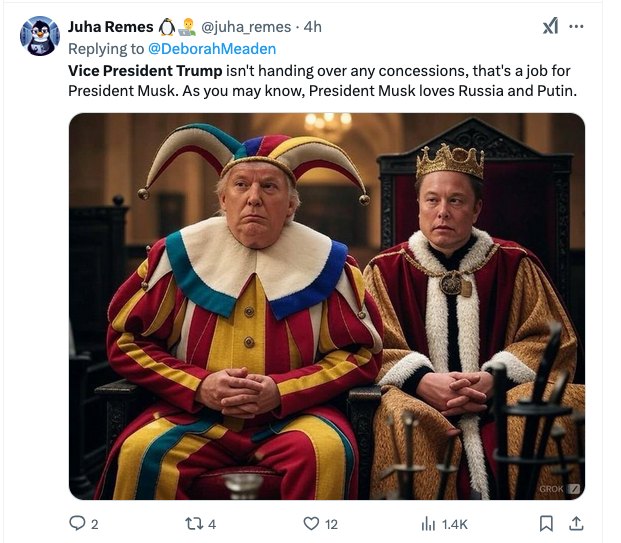The image size is (621, 543).
Task: Click the 1.4K views count
Action: 453,523
